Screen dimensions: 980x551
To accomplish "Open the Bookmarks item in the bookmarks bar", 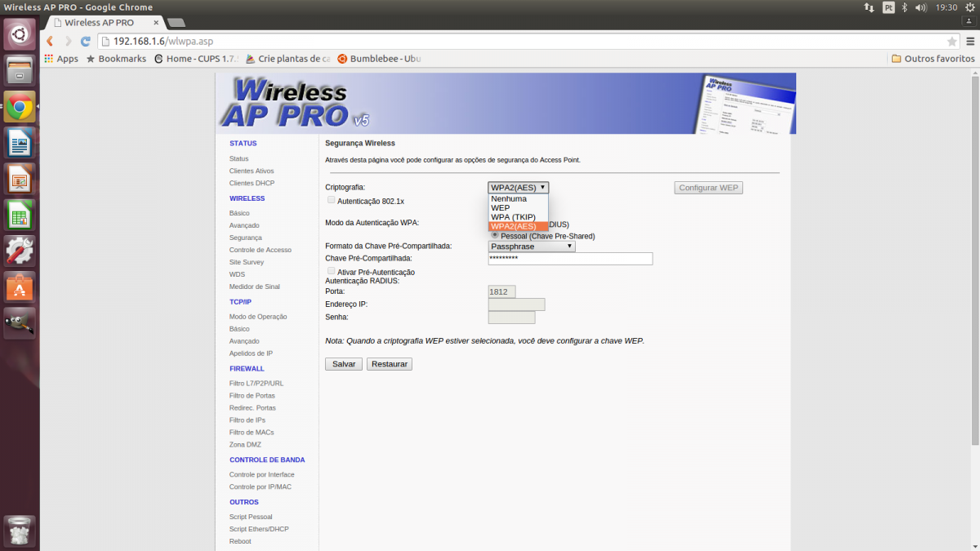I will (116, 59).
